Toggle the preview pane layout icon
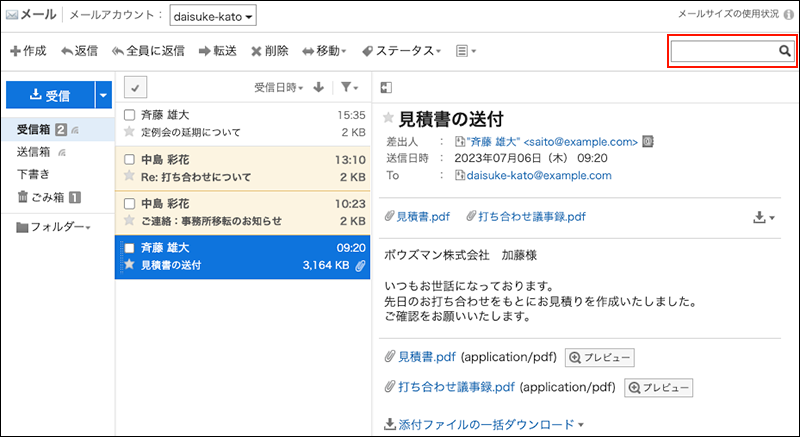This screenshot has height=437, width=800. click(386, 88)
